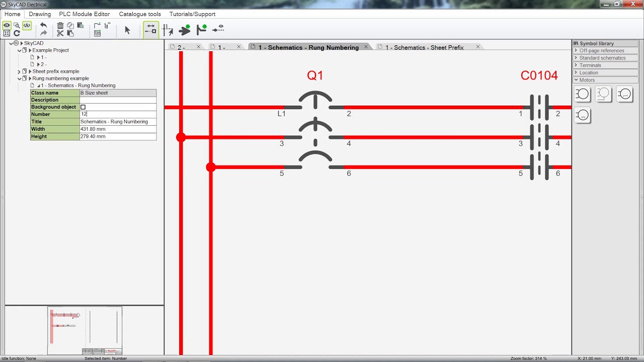The image size is (644, 362).
Task: Collapse the Rung numbering example node
Action: point(19,78)
